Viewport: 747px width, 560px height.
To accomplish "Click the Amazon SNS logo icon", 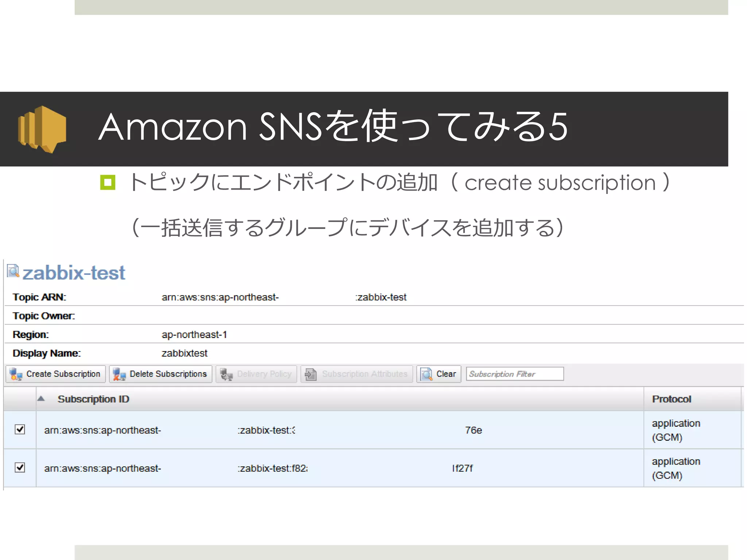I will pyautogui.click(x=42, y=129).
